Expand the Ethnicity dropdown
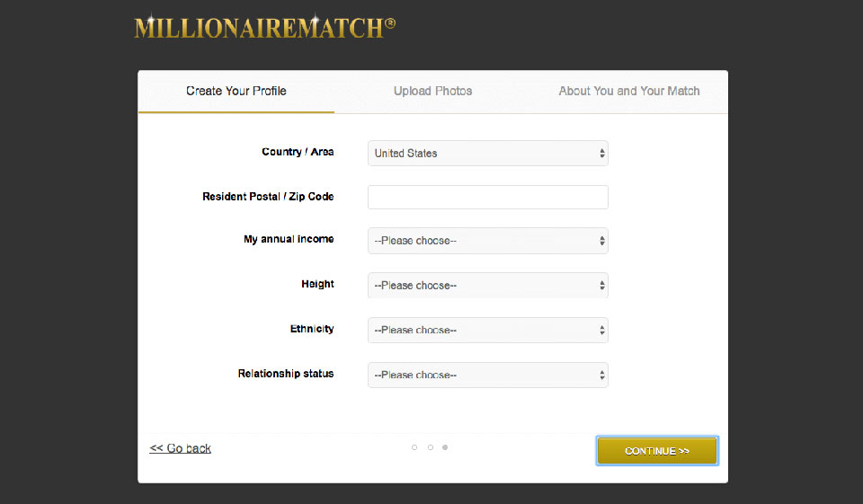The image size is (863, 504). [x=487, y=330]
